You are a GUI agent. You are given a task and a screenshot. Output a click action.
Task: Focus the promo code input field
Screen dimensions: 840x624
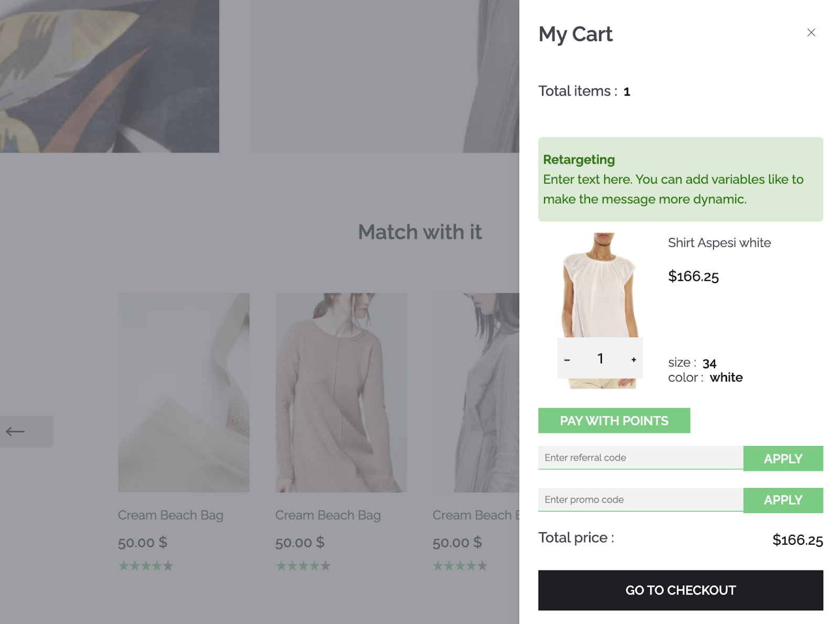coord(640,500)
